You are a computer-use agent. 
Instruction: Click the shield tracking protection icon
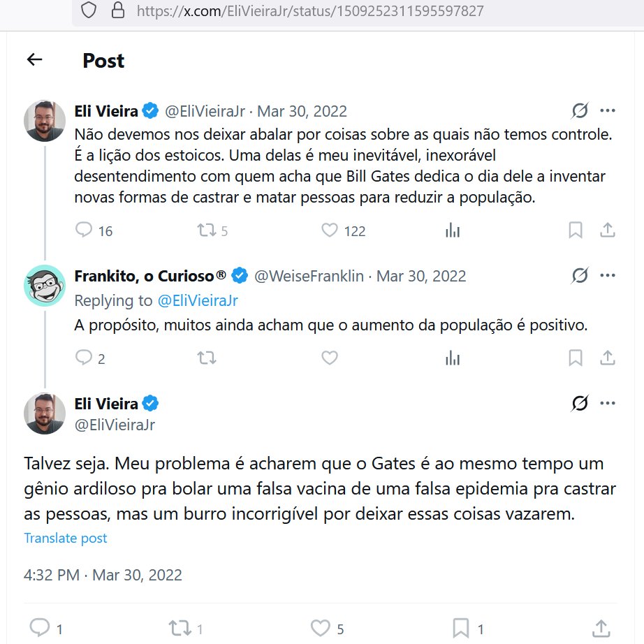pos(88,10)
